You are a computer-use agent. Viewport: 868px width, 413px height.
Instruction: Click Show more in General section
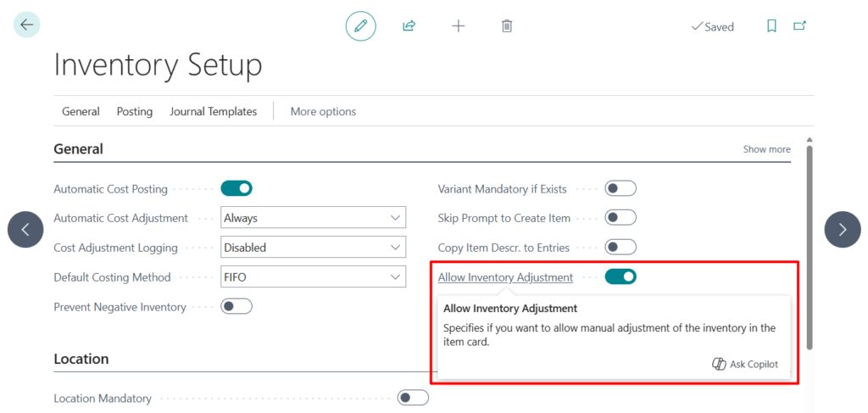point(766,149)
